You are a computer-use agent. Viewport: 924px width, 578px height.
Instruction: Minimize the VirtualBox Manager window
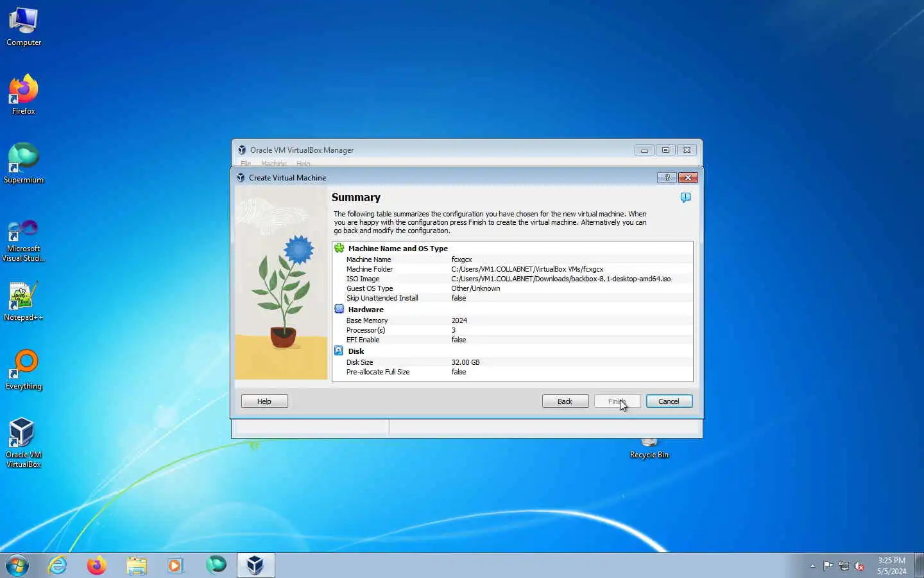click(x=644, y=150)
